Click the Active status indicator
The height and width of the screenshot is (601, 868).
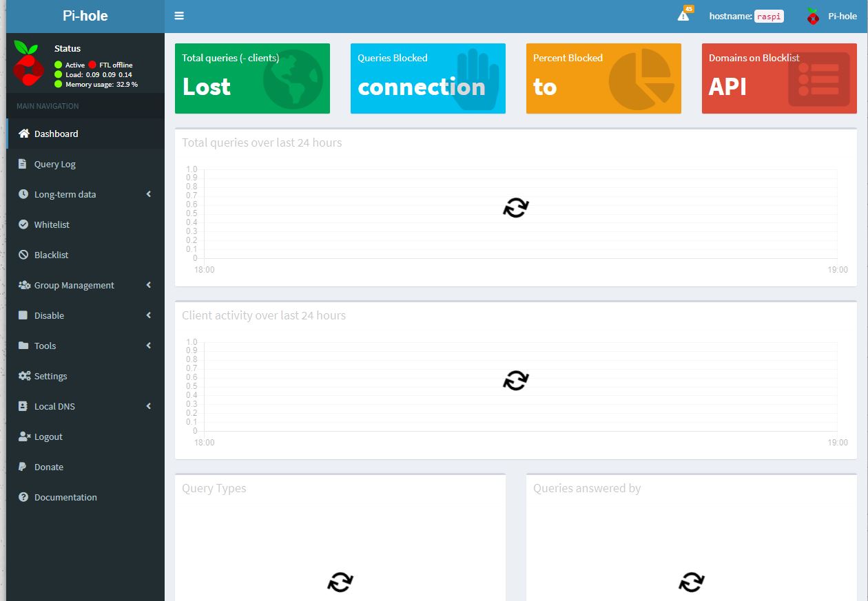[x=70, y=65]
